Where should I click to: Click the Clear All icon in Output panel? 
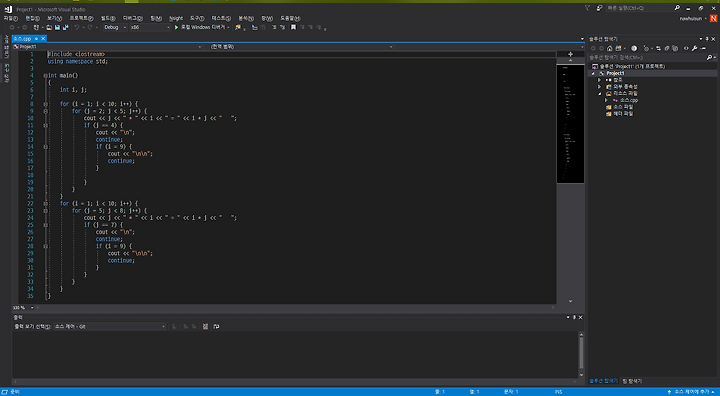[205, 327]
